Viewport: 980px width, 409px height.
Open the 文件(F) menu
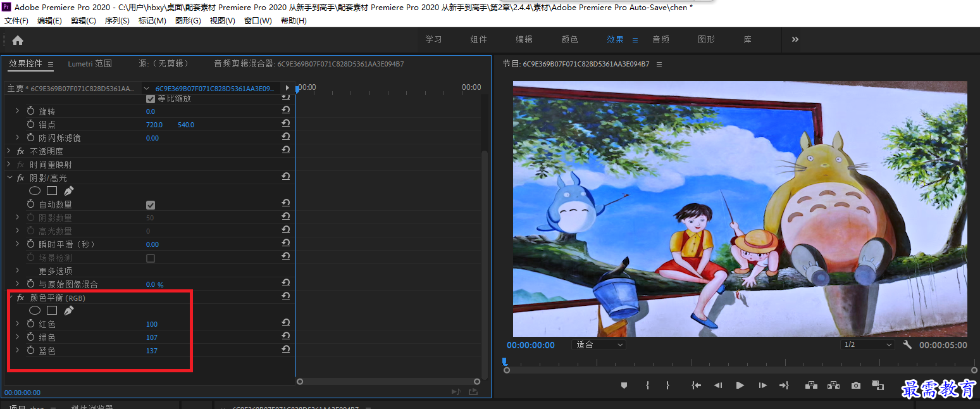(16, 21)
